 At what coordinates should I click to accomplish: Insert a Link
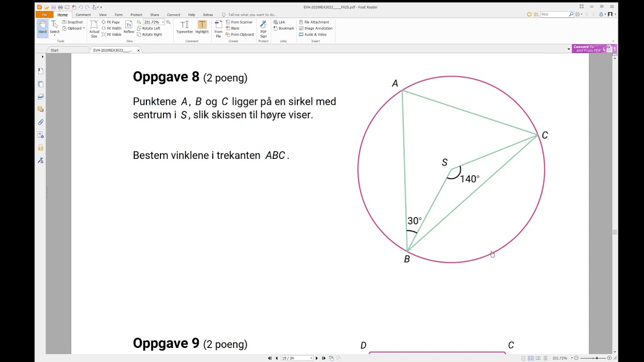click(x=279, y=22)
